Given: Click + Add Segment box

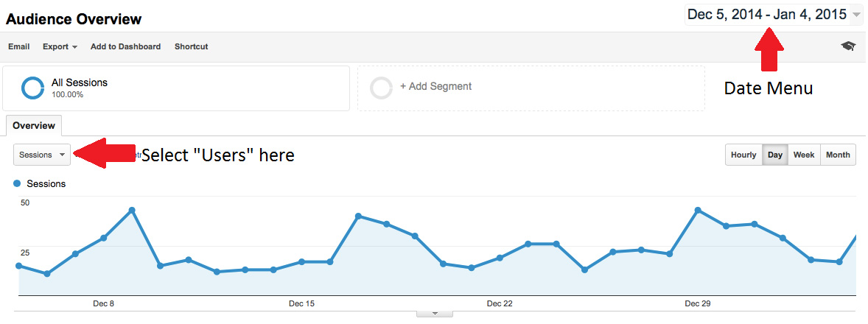Looking at the screenshot, I should point(531,88).
